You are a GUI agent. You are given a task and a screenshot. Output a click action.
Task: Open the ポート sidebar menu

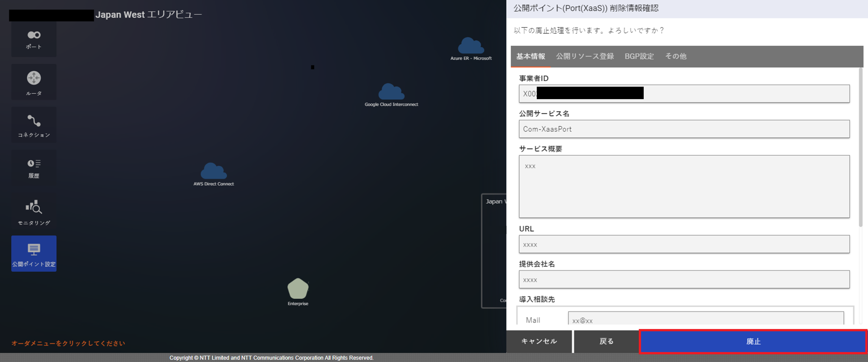point(34,40)
